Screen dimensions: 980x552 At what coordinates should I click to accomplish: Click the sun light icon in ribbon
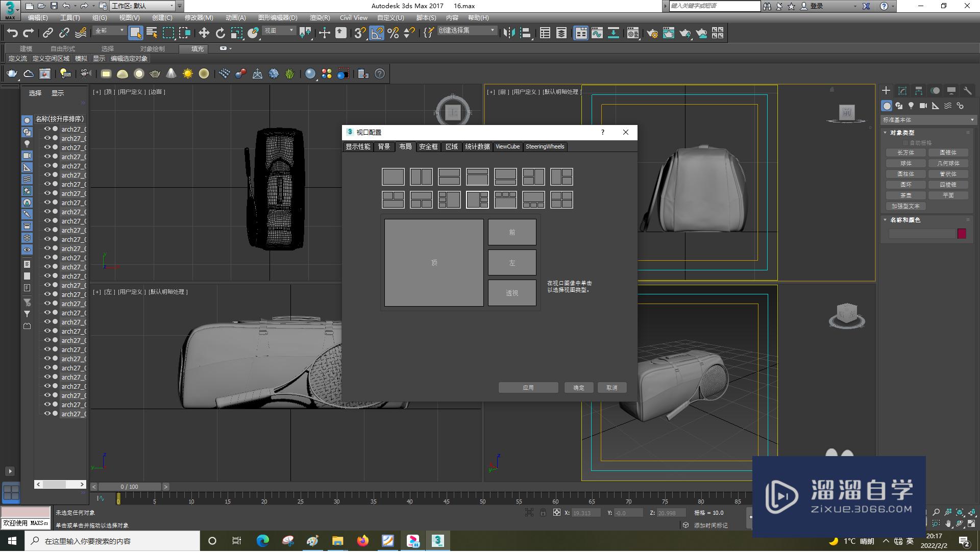tap(188, 74)
